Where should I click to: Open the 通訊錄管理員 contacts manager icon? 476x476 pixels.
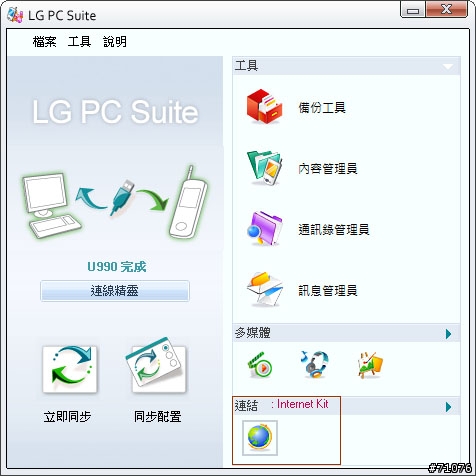click(264, 229)
